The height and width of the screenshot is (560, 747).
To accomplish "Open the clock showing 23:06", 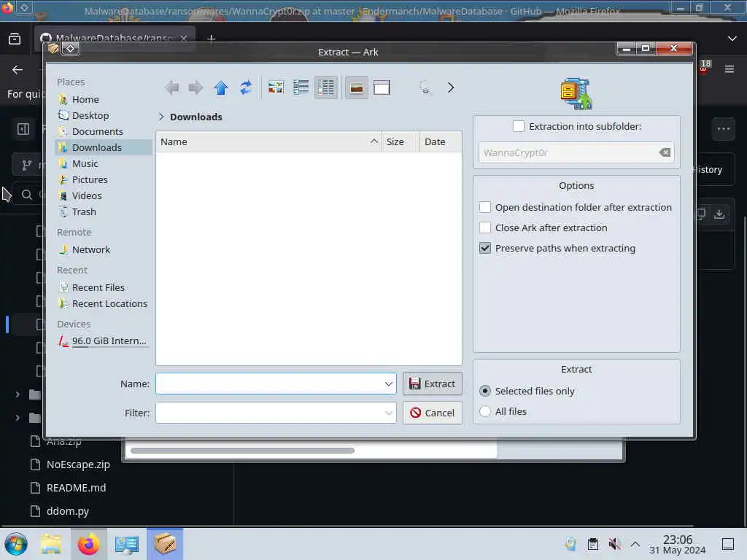I will 678,544.
